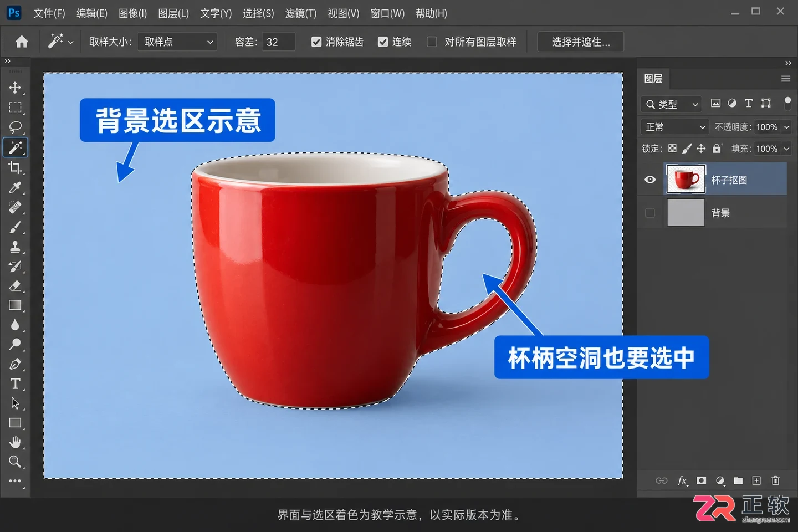The image size is (798, 532).
Task: Select the Move tool
Action: 15,88
